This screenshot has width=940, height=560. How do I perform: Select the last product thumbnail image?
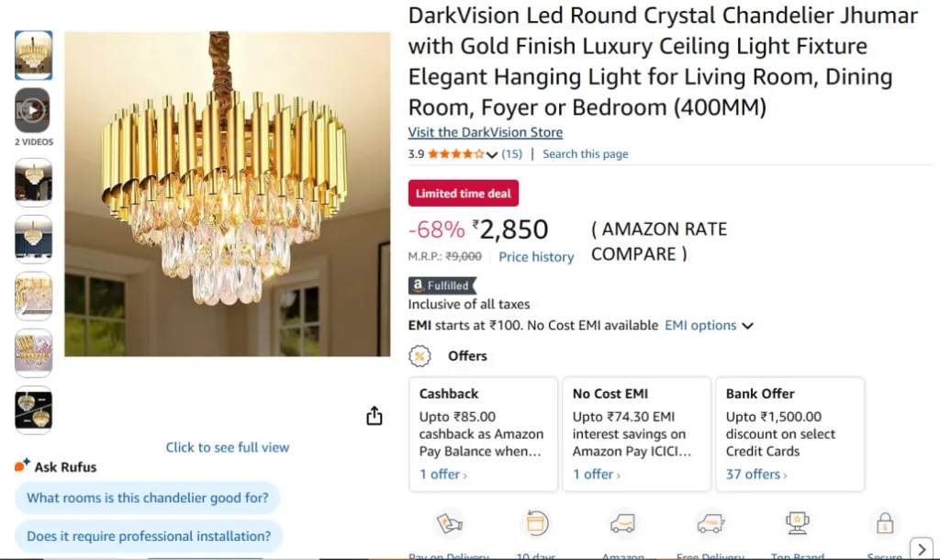pos(33,411)
